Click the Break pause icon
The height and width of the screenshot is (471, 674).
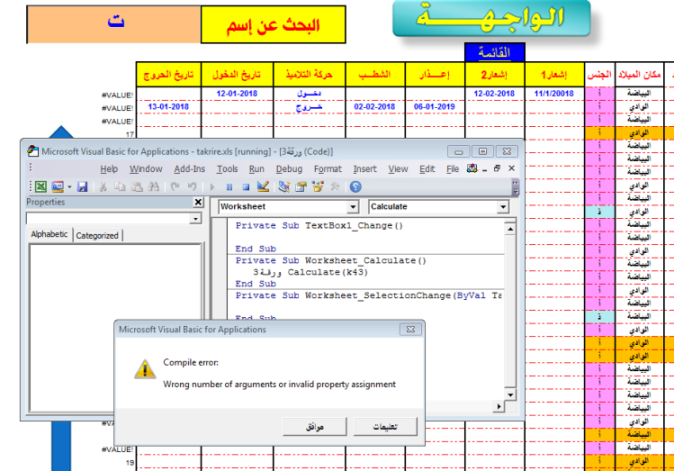(x=229, y=187)
